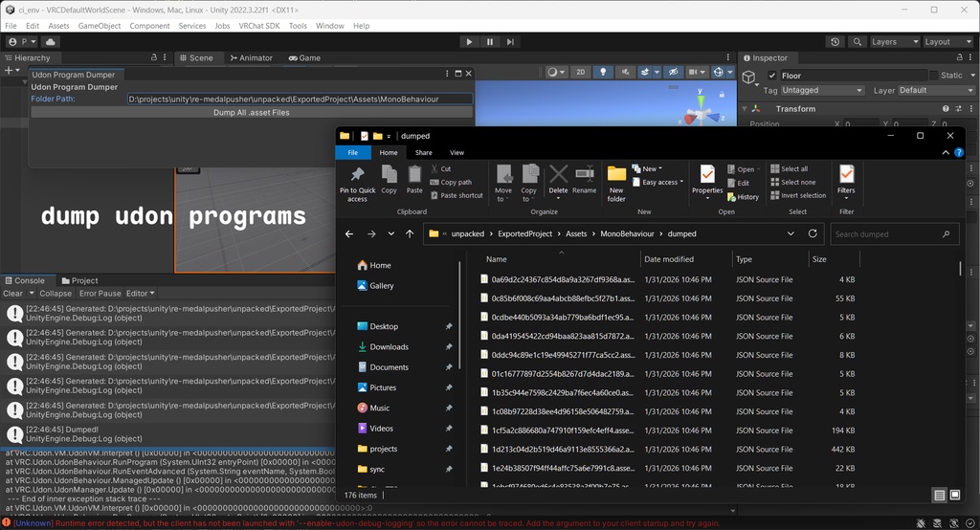Open Tag dropdown showing Untagged
Screen dimensions: 980x530
point(822,91)
